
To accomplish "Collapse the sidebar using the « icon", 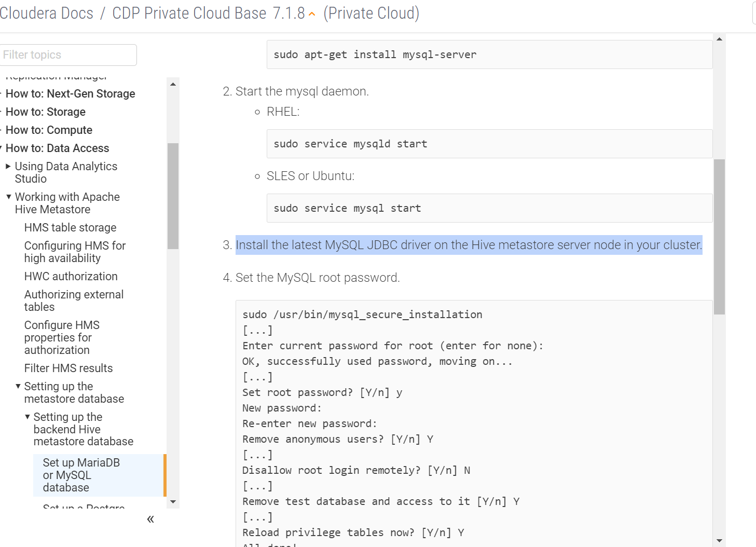I will (x=150, y=518).
